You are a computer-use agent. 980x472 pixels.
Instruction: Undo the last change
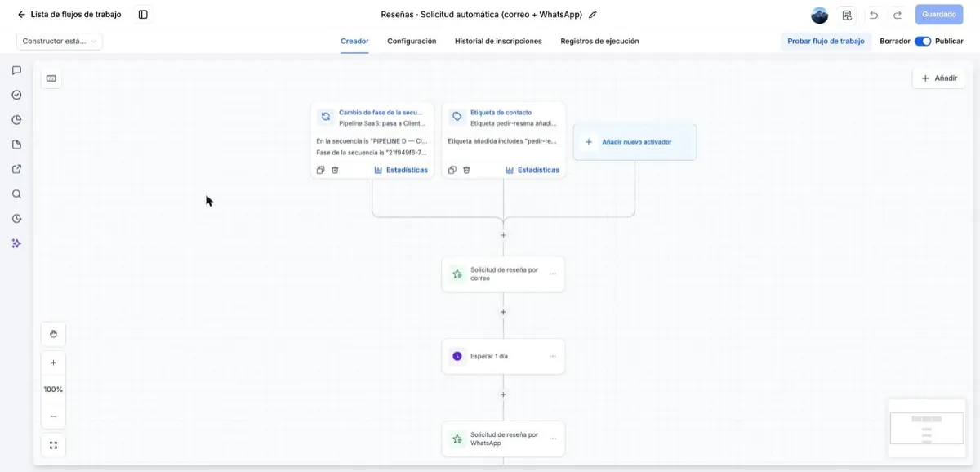(874, 15)
